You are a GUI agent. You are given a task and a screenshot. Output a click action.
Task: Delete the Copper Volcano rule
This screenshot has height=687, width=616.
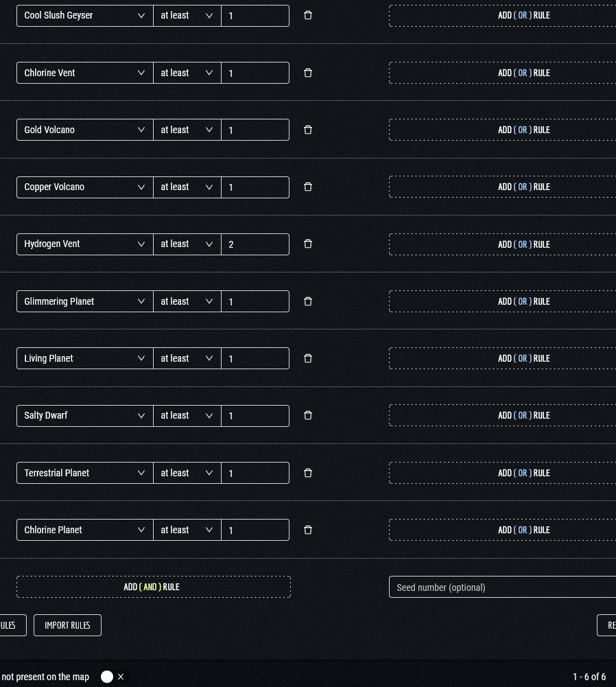[308, 187]
